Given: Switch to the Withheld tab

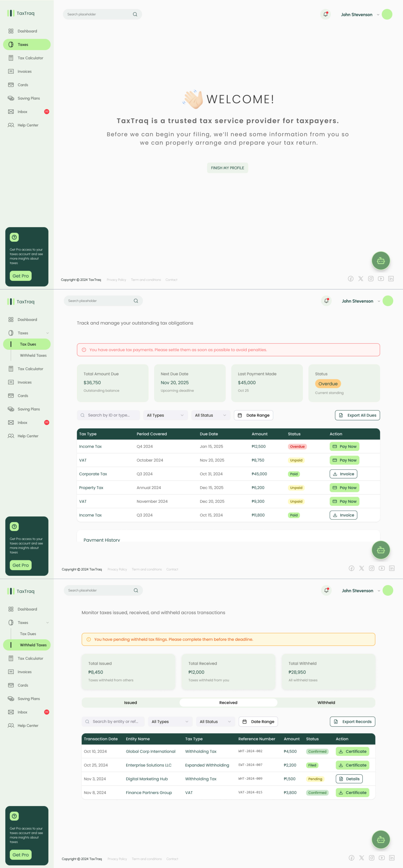Looking at the screenshot, I should (326, 703).
